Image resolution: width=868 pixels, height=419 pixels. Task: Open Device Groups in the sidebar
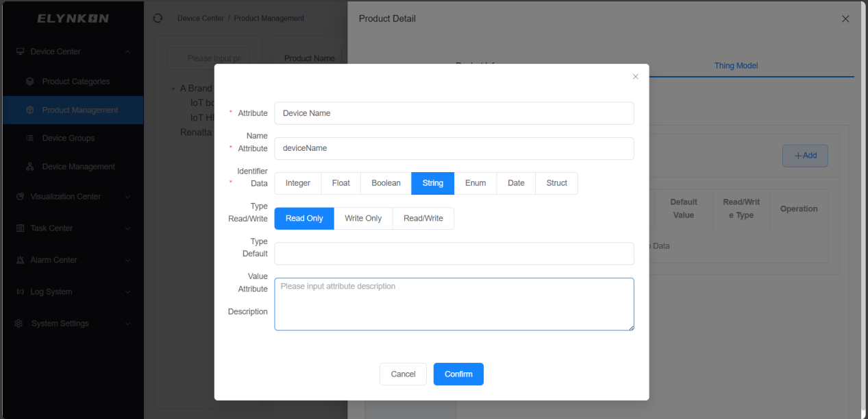click(73, 138)
